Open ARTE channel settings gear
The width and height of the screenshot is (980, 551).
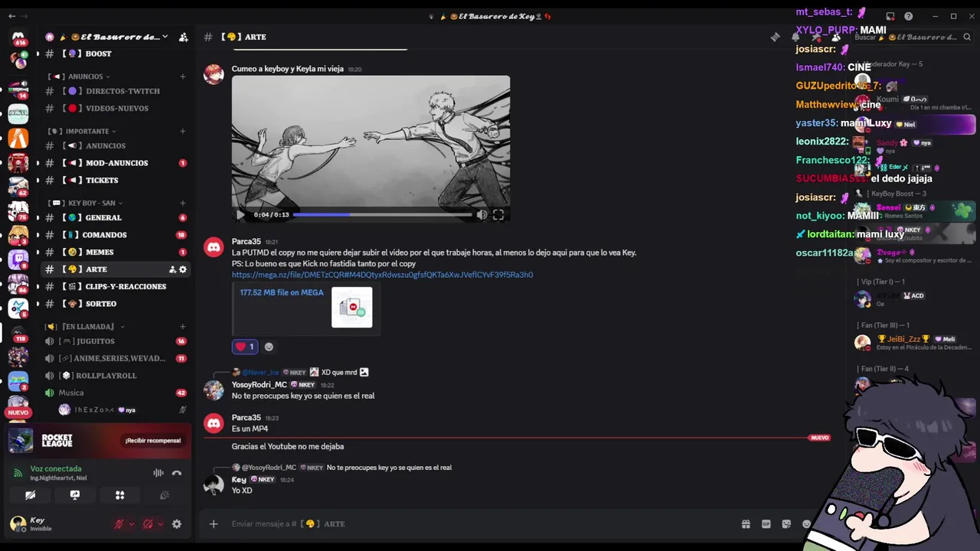click(x=183, y=269)
